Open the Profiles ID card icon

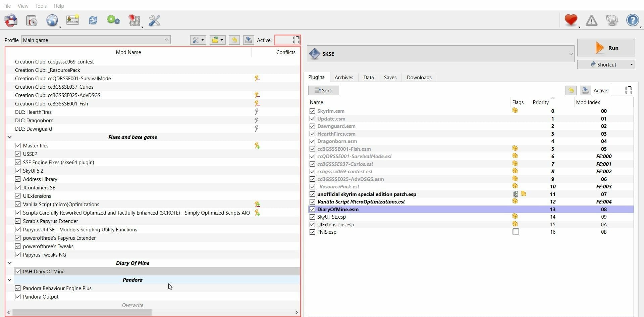[x=72, y=20]
